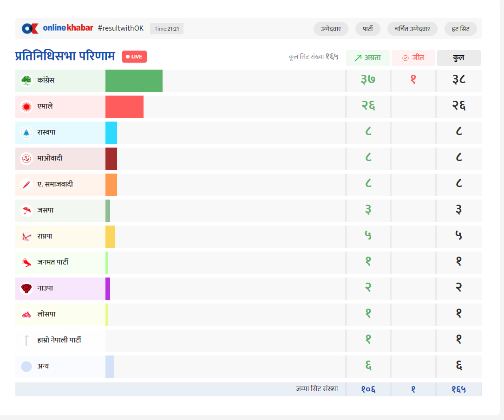Select the लोसपा party name

tap(46, 314)
